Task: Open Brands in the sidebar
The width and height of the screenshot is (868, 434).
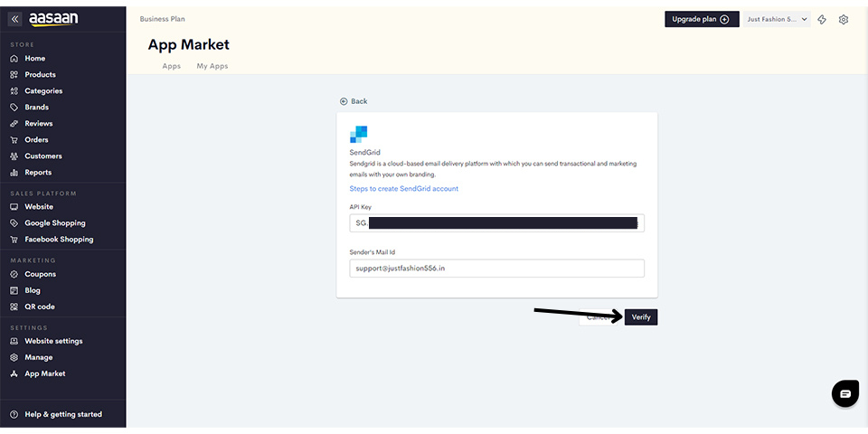Action: click(x=36, y=108)
